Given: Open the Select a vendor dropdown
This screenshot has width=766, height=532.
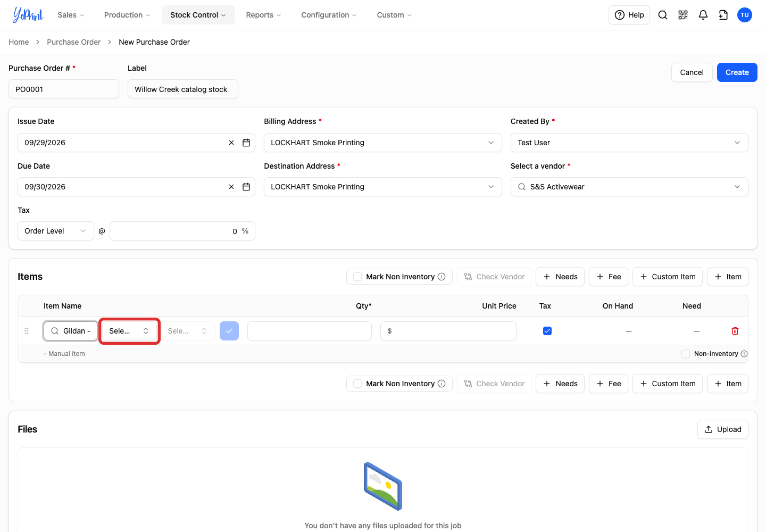Looking at the screenshot, I should (x=629, y=187).
